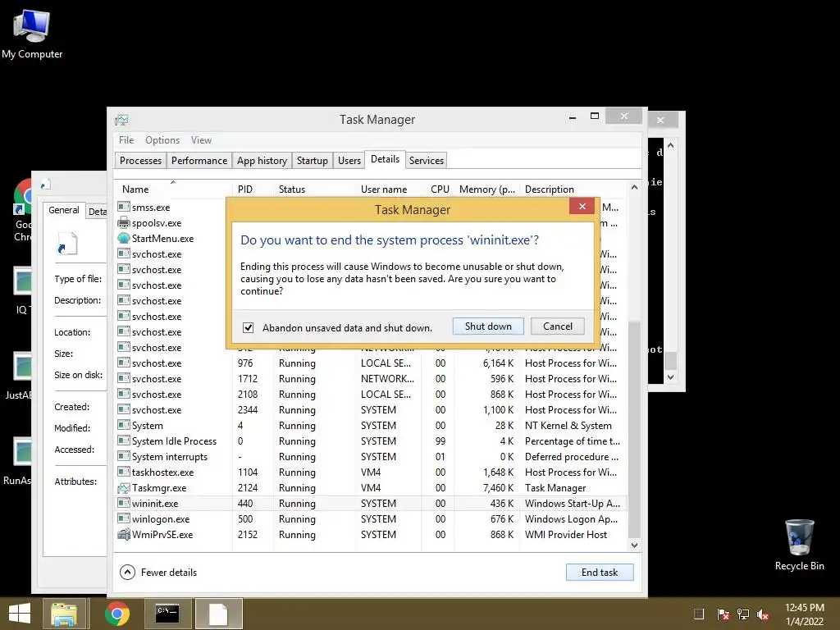Select the wininit.exe process icon
840x630 pixels.
click(x=124, y=503)
